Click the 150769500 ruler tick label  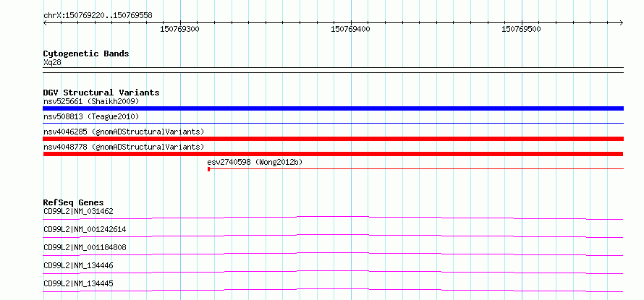tap(522, 29)
